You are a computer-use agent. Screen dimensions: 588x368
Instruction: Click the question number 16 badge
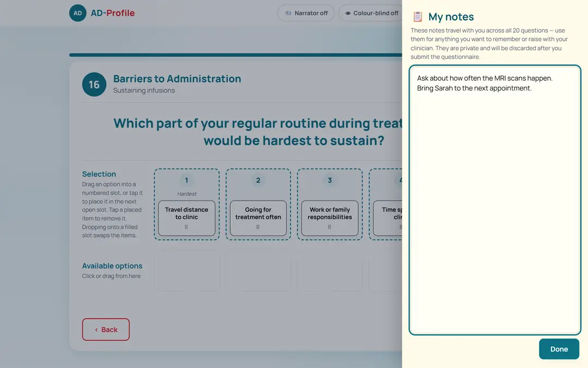[94, 85]
